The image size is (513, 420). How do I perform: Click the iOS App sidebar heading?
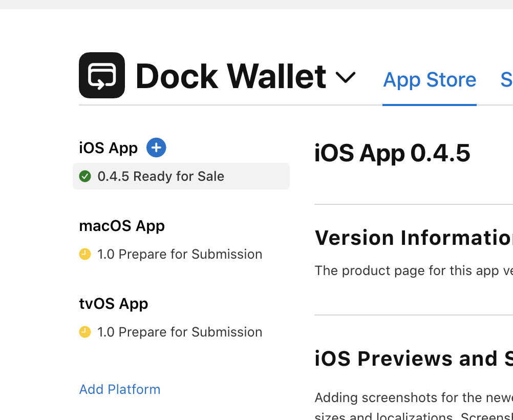click(109, 148)
